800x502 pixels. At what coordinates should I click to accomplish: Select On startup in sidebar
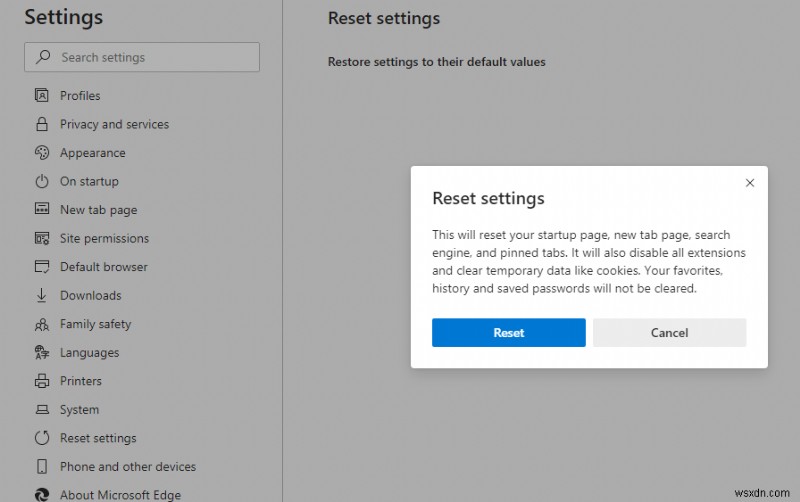(89, 181)
